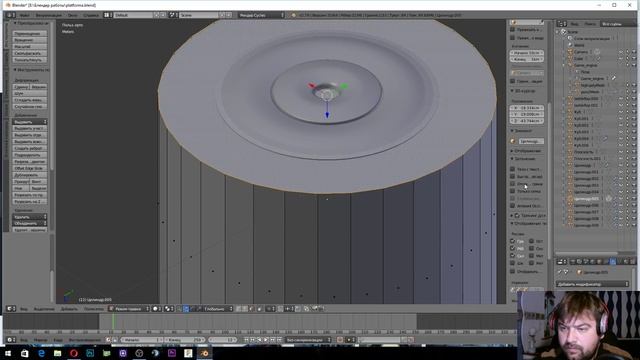Open the Режим правки mode dropdown
The width and height of the screenshot is (640, 360).
click(x=129, y=309)
